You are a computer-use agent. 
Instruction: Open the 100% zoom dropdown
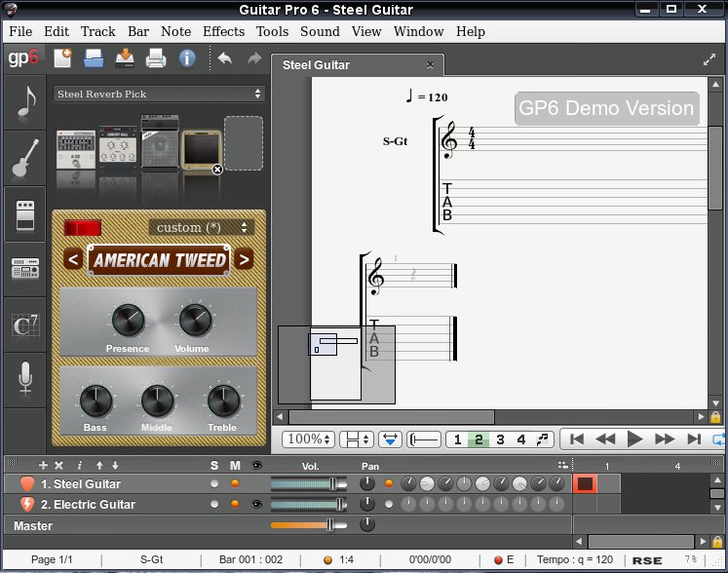(308, 439)
